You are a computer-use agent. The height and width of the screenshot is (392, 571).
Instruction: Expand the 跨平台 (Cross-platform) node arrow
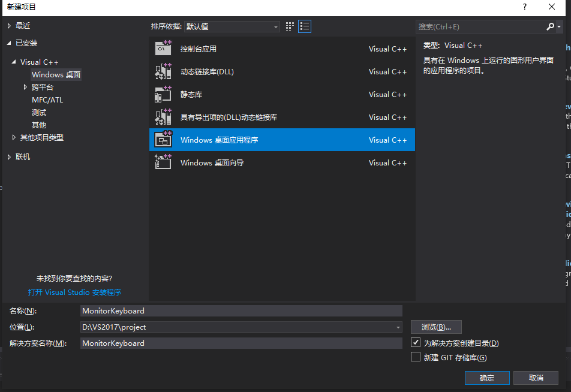click(25, 87)
